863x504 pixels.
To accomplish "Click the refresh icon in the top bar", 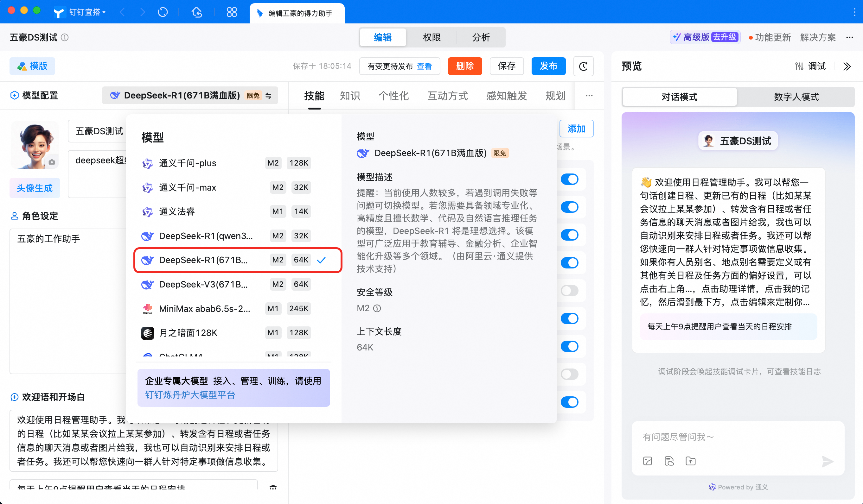I will 163,13.
